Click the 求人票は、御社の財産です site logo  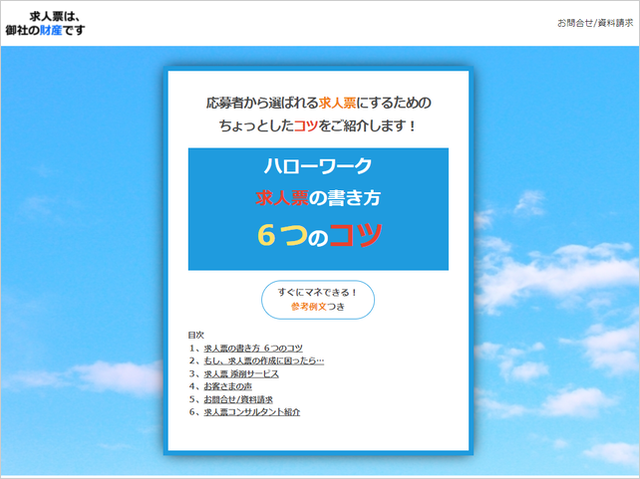click(45, 23)
